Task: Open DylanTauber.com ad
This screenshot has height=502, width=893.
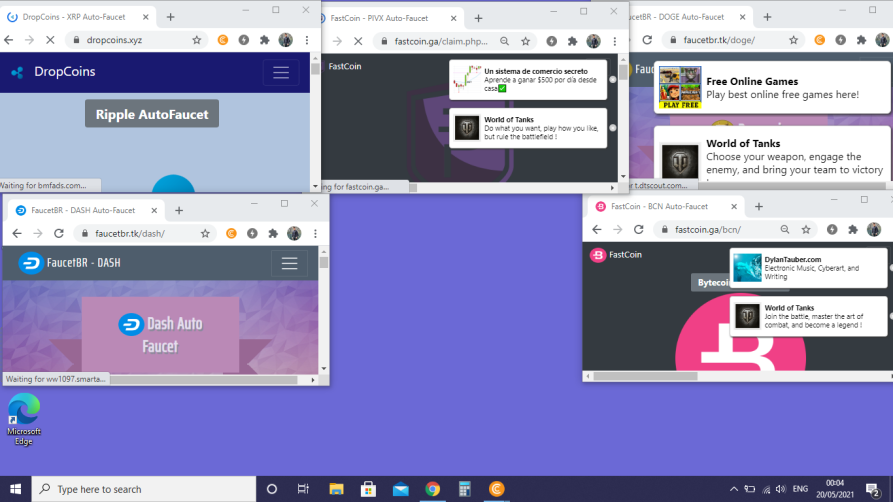Action: point(809,268)
